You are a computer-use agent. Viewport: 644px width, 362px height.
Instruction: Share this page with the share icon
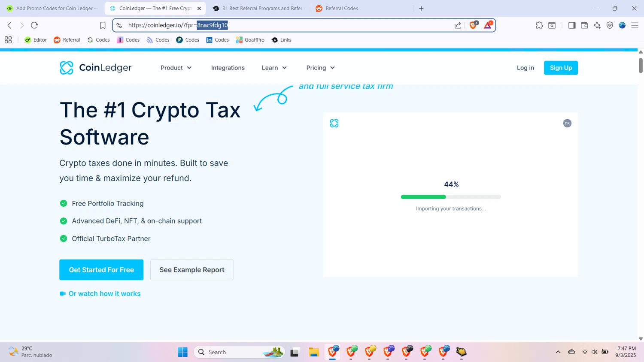458,25
